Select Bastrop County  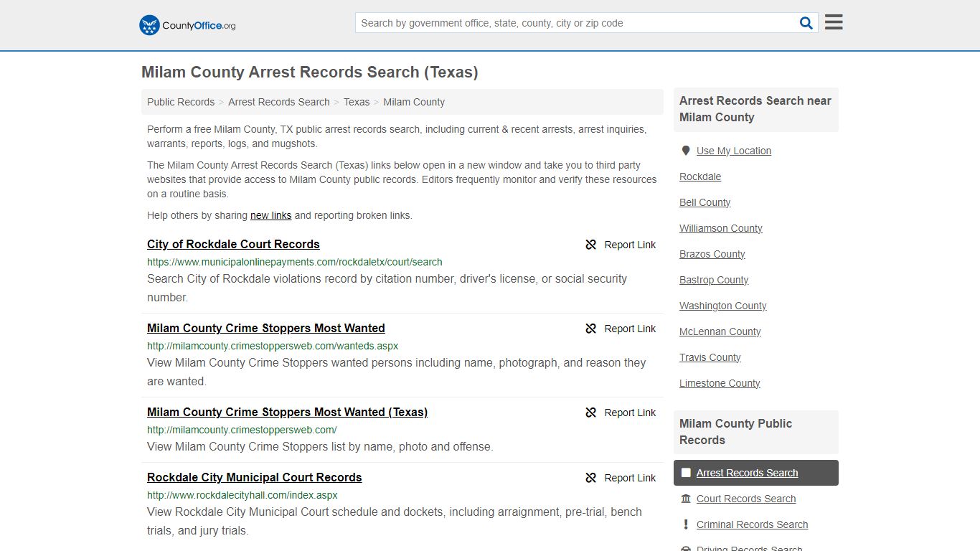click(x=714, y=280)
